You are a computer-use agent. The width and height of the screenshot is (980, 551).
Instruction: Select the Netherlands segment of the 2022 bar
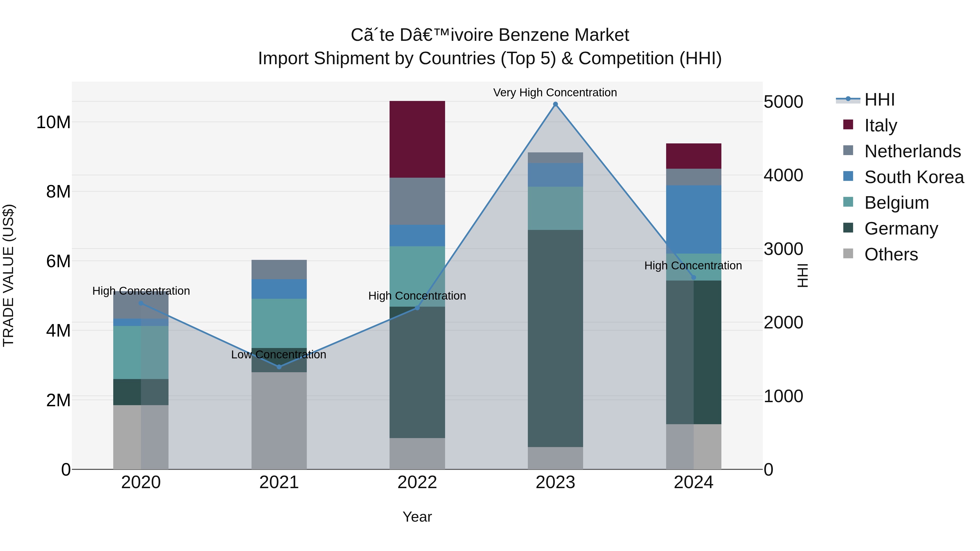[x=417, y=202]
